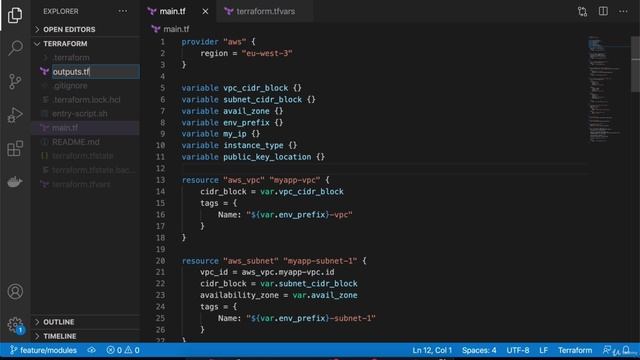Open terraform.tfstate file

86,156
